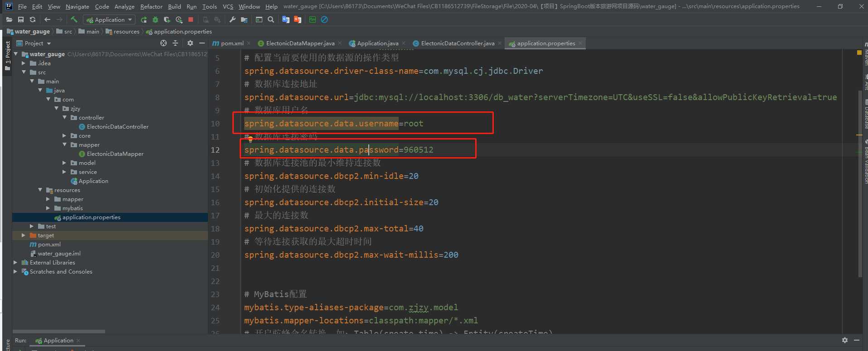
Task: Click the intention light bulb on line 12
Action: (250, 139)
